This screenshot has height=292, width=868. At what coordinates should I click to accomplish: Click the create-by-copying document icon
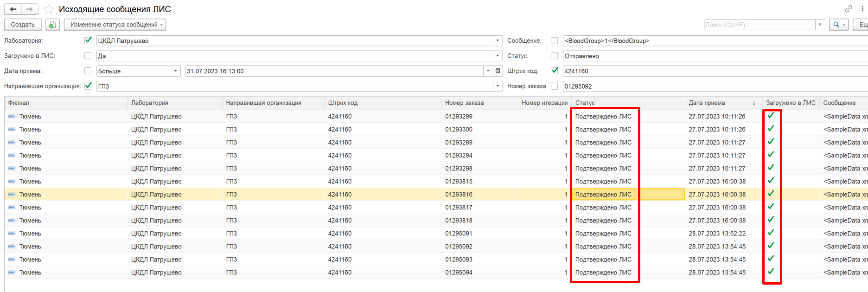pos(52,25)
